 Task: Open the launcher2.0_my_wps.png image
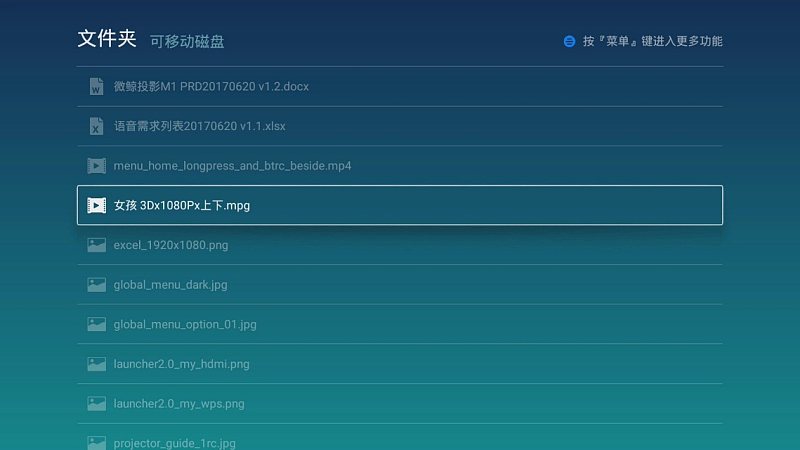click(x=179, y=404)
